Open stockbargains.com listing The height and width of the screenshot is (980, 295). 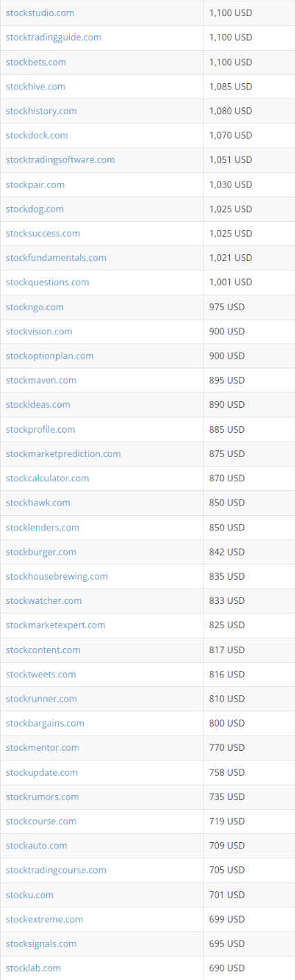[45, 723]
